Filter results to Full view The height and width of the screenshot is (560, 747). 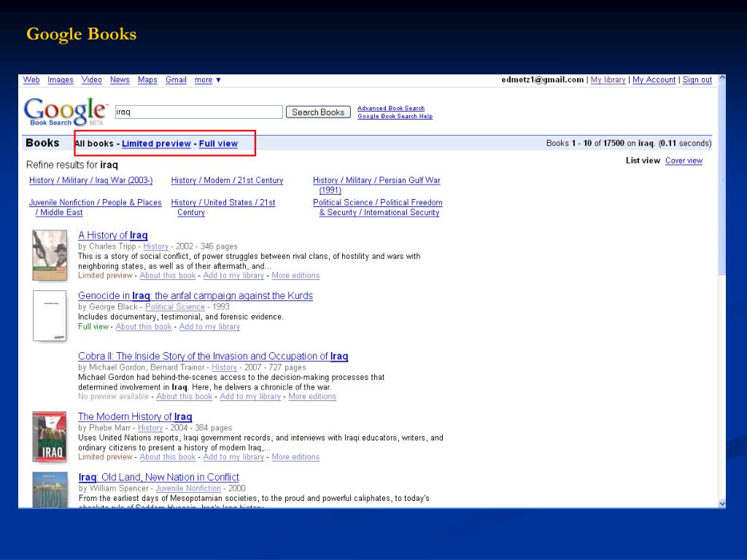(218, 144)
